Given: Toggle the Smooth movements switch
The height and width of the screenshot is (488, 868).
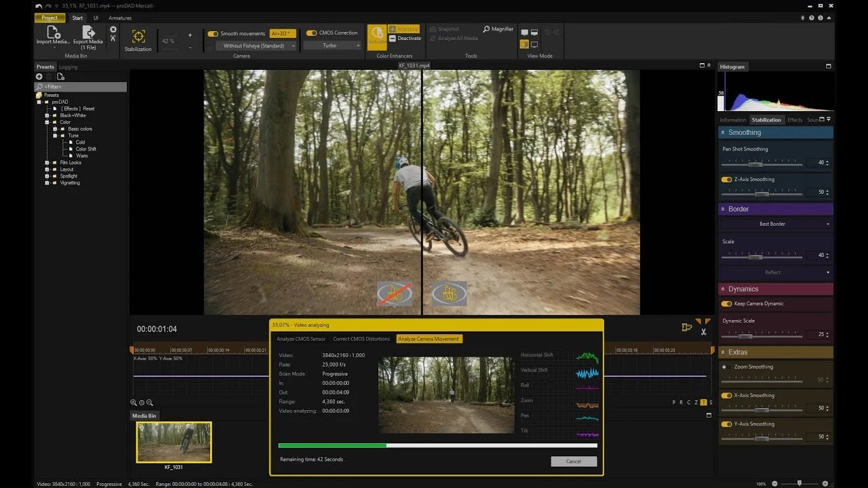Looking at the screenshot, I should (x=213, y=33).
